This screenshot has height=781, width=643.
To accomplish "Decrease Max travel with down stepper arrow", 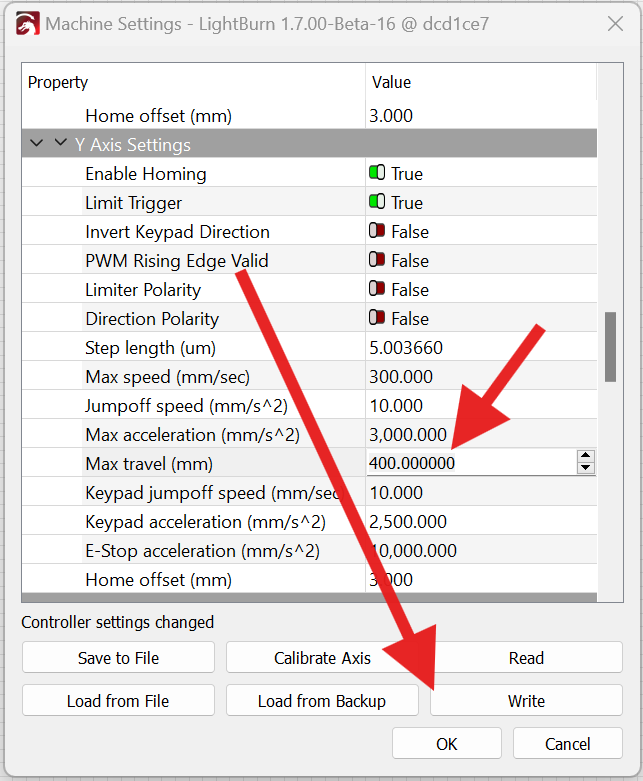I will tap(586, 468).
